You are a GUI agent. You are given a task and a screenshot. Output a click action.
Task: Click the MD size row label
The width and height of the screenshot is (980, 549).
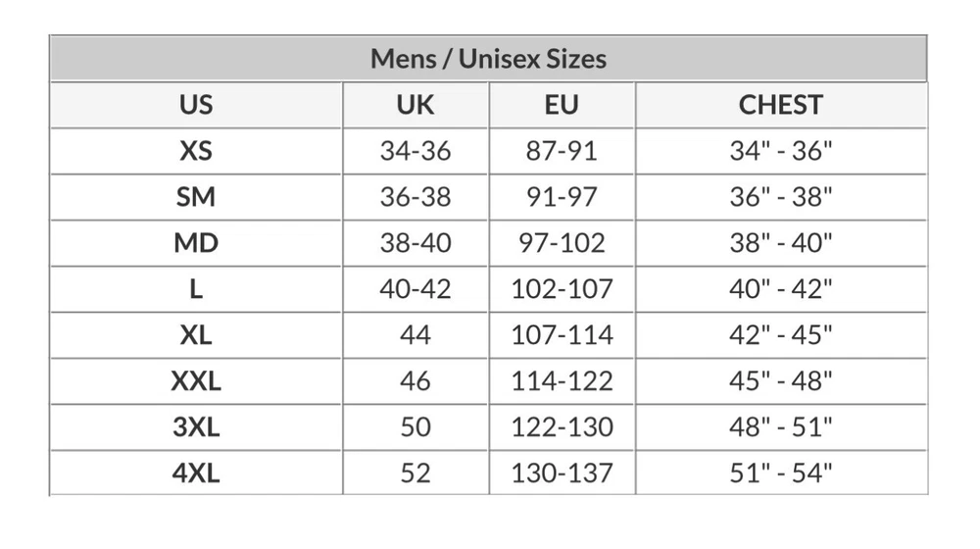(196, 243)
